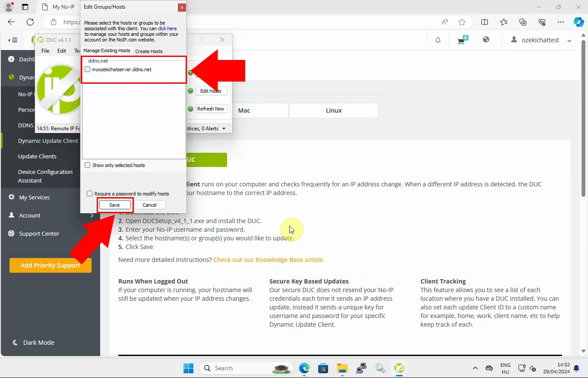Image resolution: width=588 pixels, height=378 pixels.
Task: Open the File menu in DUC window
Action: point(45,51)
